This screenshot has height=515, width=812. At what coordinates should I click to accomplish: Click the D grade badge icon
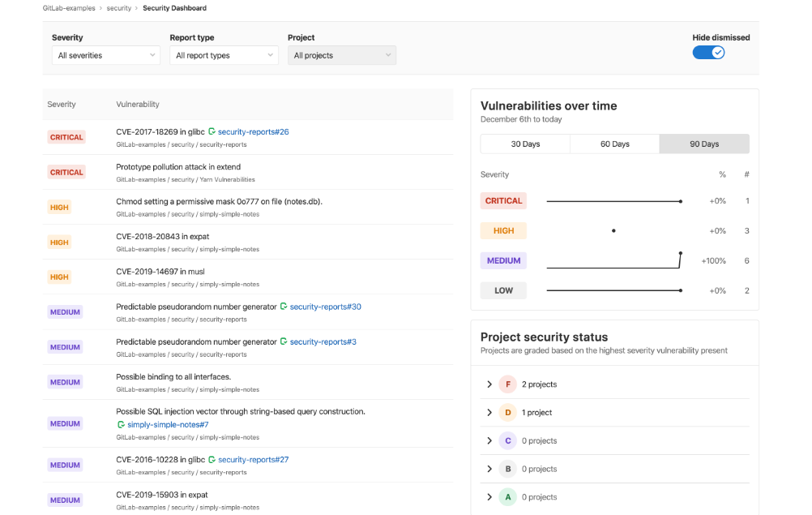[507, 412]
